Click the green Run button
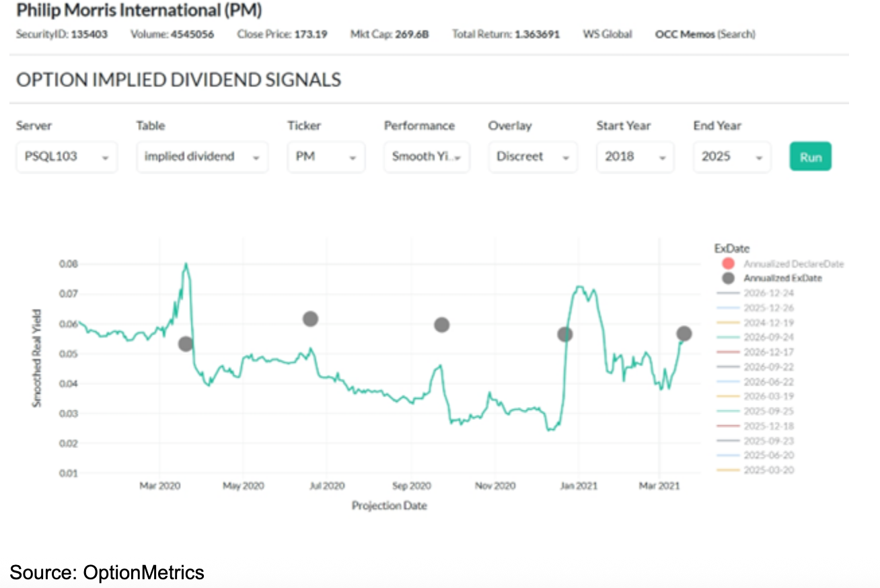The width and height of the screenshot is (880, 588). coord(810,157)
